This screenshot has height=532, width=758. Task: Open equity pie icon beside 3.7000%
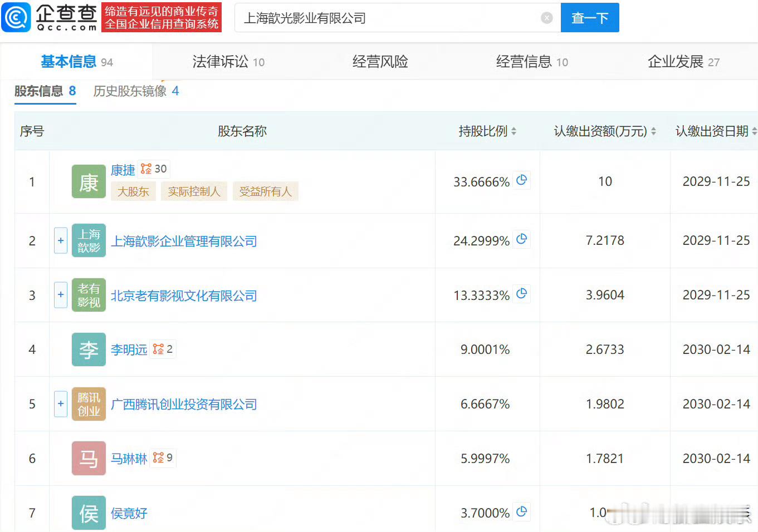(x=521, y=511)
